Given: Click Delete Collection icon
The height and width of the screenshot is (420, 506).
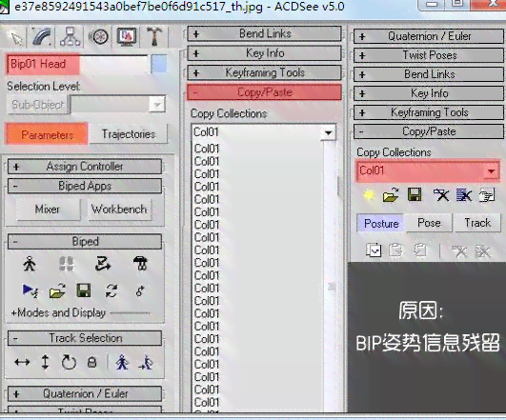Looking at the screenshot, I should [441, 195].
